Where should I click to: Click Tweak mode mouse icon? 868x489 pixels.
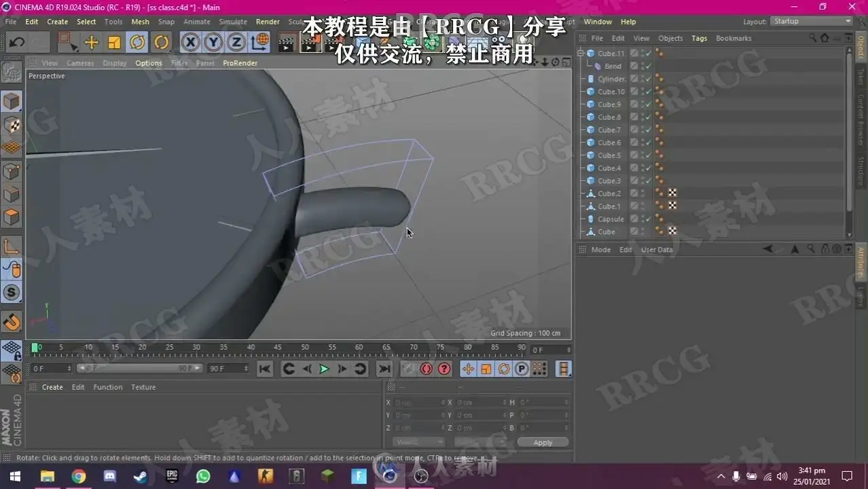pos(12,270)
